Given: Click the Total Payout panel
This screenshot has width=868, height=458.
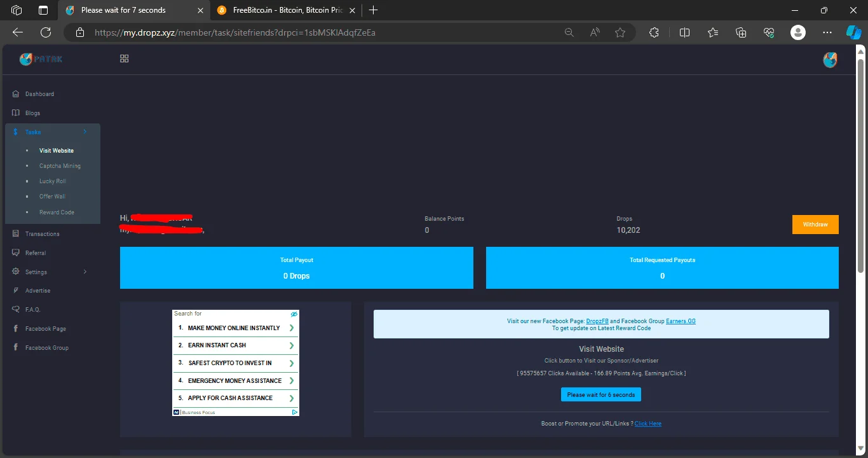Looking at the screenshot, I should click(297, 268).
